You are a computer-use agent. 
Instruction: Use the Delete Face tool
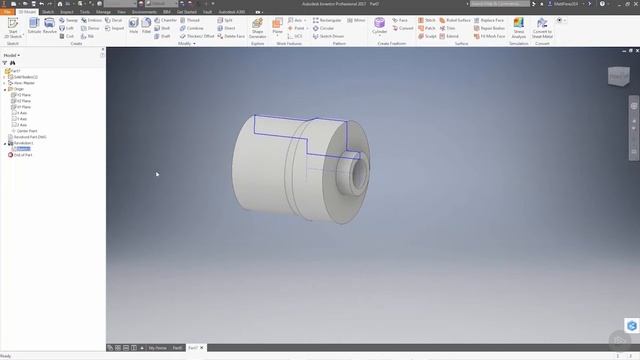[231, 36]
